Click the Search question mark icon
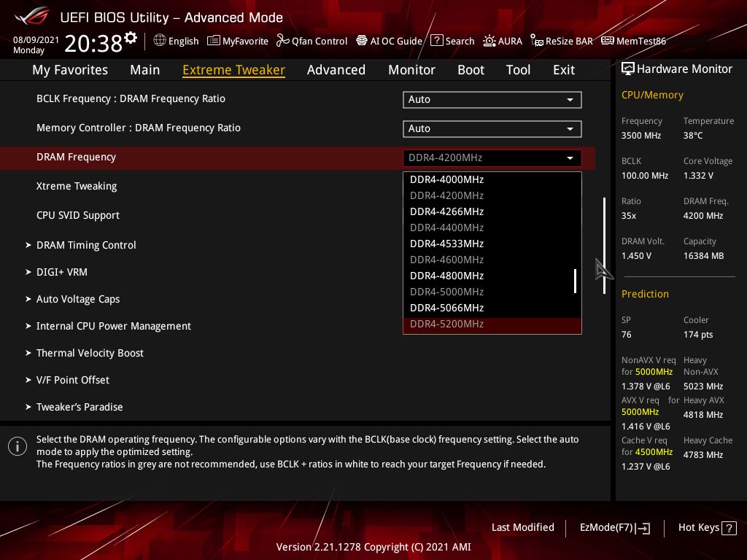This screenshot has height=560, width=747. [436, 41]
